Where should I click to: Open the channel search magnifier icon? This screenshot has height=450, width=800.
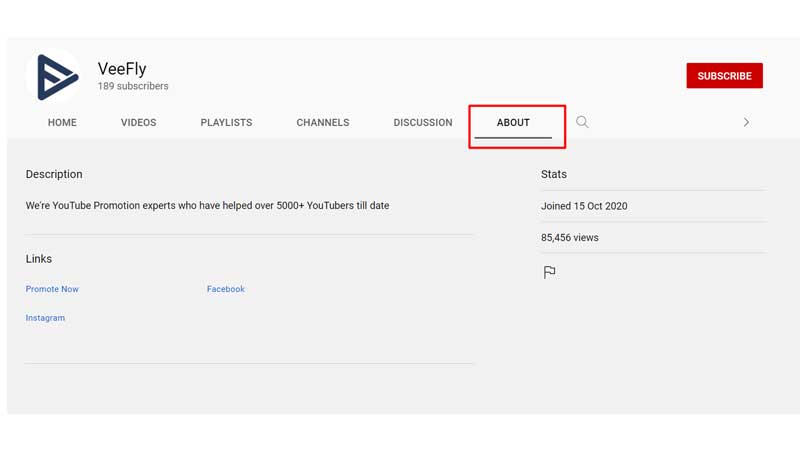coord(582,122)
